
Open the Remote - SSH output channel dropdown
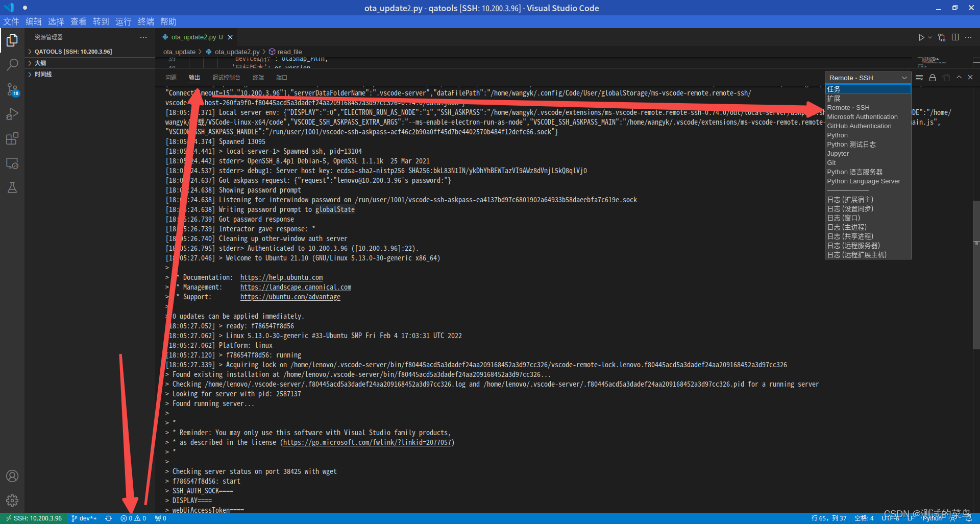click(x=868, y=78)
